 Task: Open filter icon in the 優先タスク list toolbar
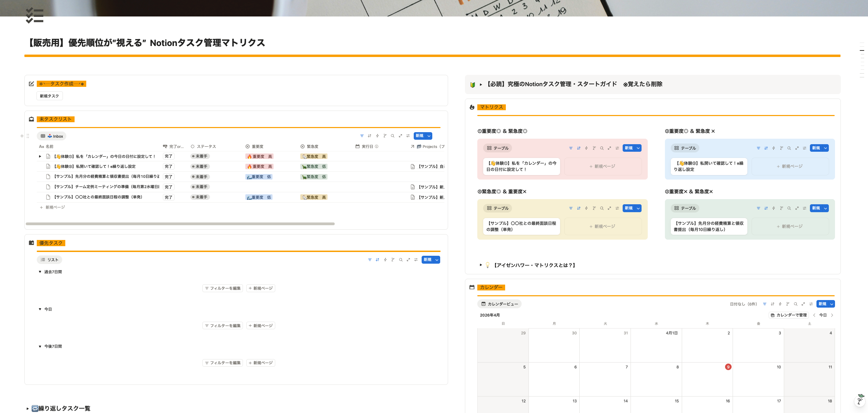pos(370,260)
